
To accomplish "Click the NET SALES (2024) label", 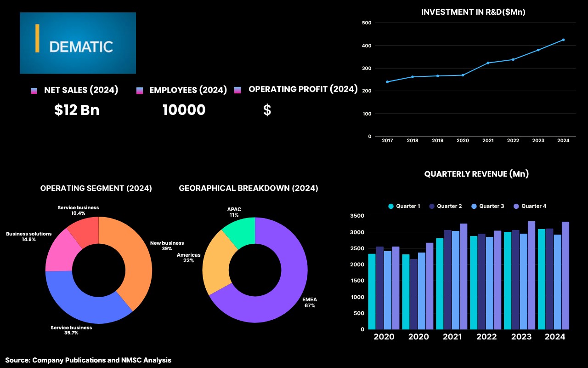I will point(81,90).
